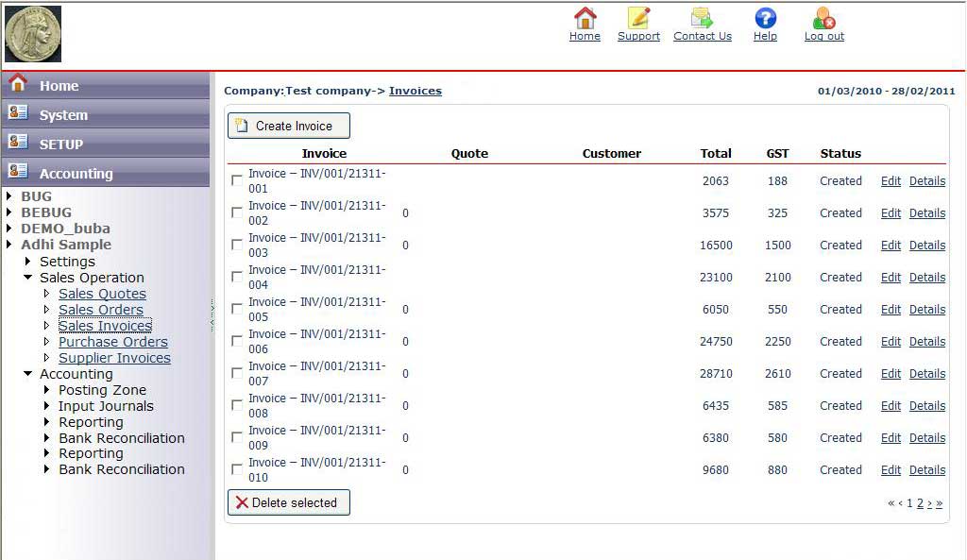Click the Status column header
Screen dimensions: 967x560
coord(840,153)
